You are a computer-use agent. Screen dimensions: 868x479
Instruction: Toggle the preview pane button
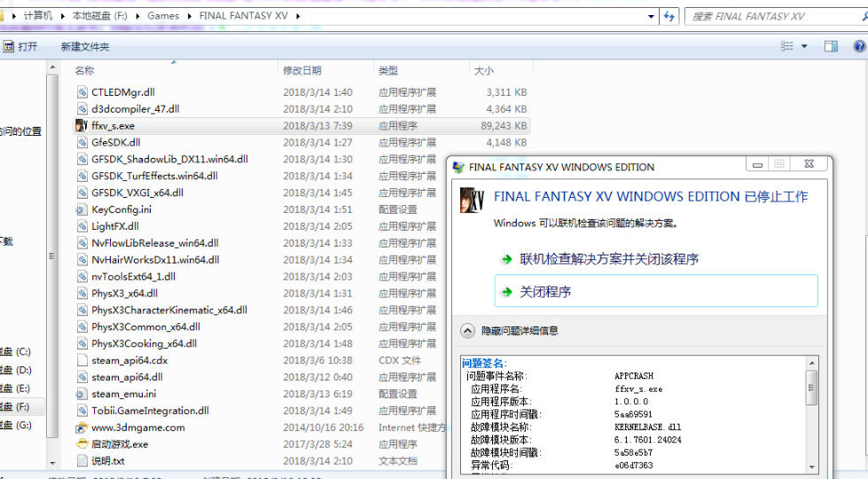point(831,46)
